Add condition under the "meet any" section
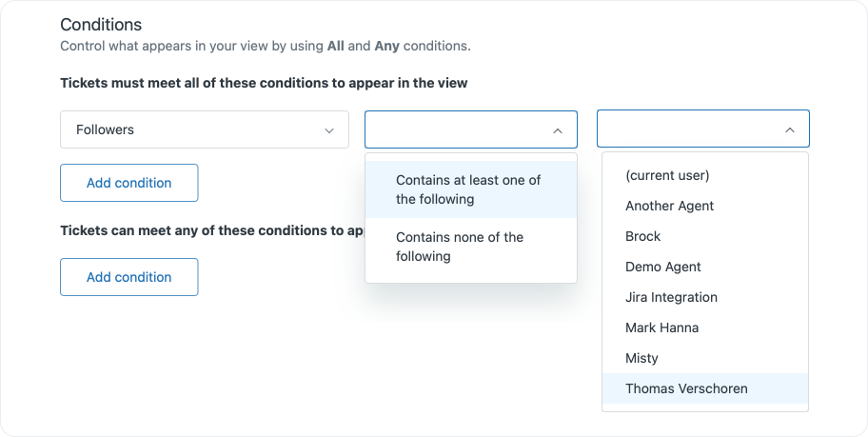 (x=128, y=277)
